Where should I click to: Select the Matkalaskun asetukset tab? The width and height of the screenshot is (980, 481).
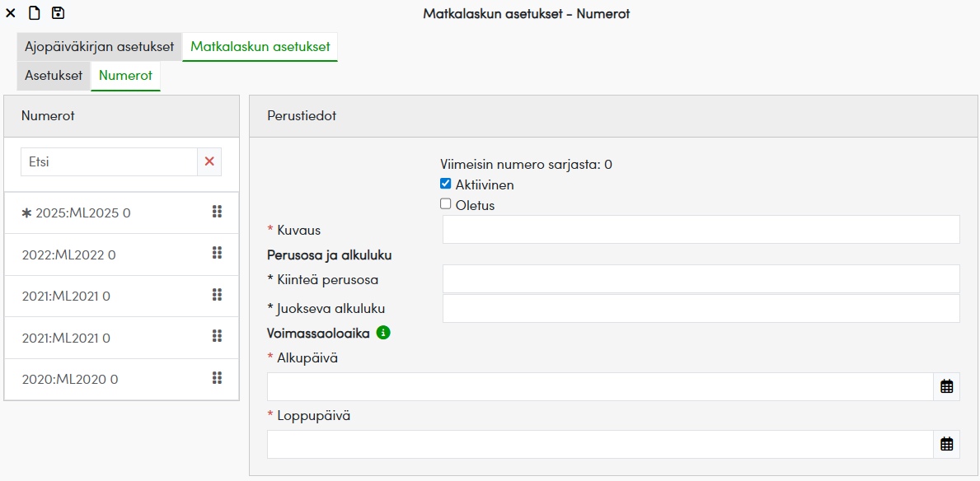[x=260, y=47]
